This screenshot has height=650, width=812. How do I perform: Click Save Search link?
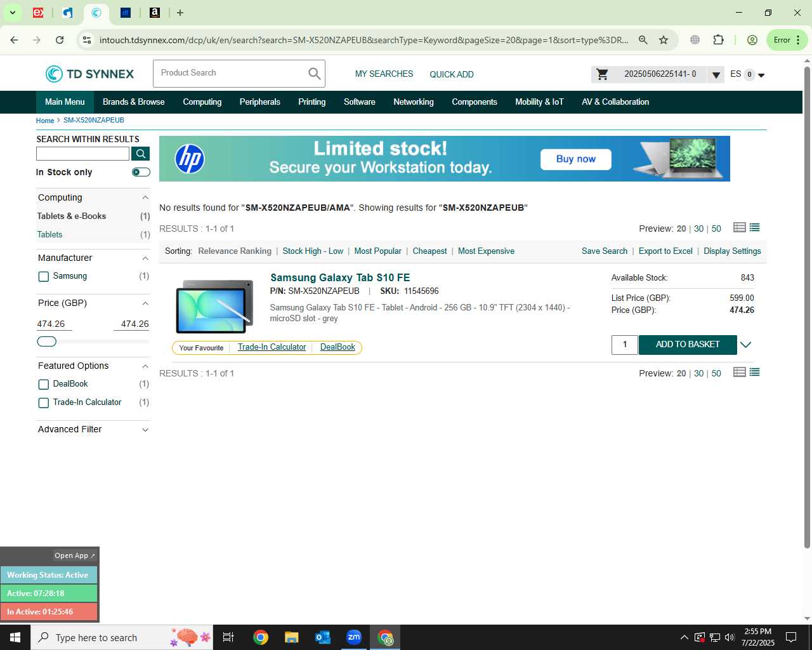(605, 251)
